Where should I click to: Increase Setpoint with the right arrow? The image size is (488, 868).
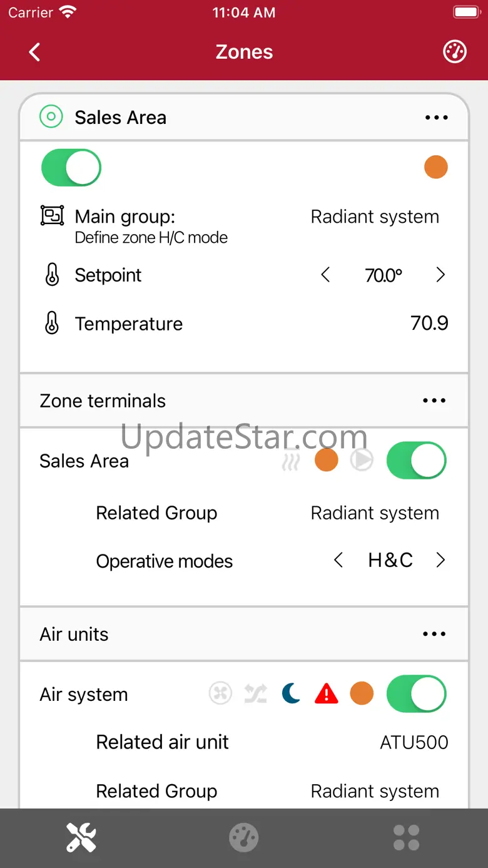(440, 275)
